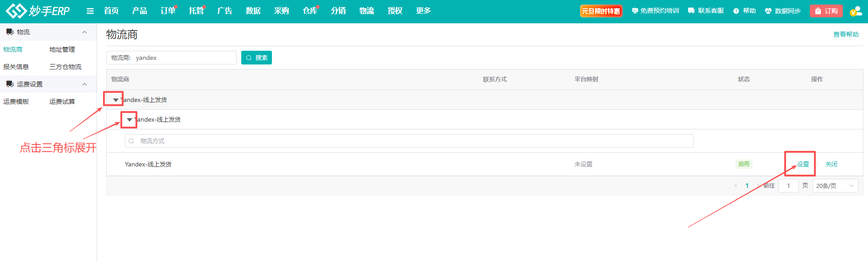This screenshot has height=262, width=868.
Task: Open 仓库 menu
Action: (310, 11)
